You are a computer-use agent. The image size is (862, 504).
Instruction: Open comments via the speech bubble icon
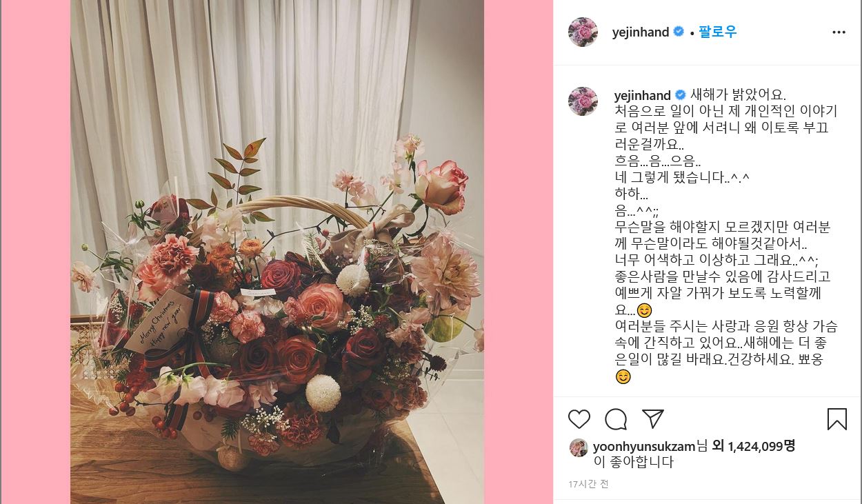click(616, 419)
